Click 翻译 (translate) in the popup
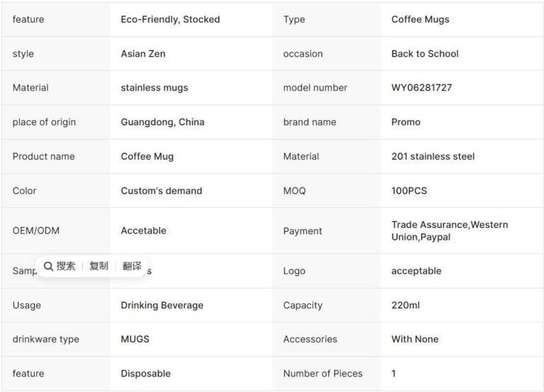The height and width of the screenshot is (392, 544). click(x=132, y=267)
